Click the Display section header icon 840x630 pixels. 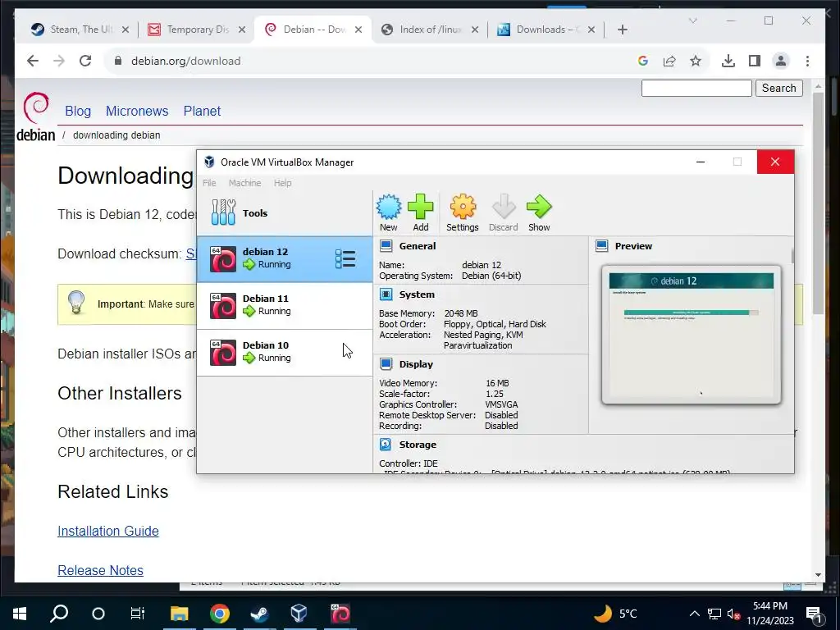(386, 363)
